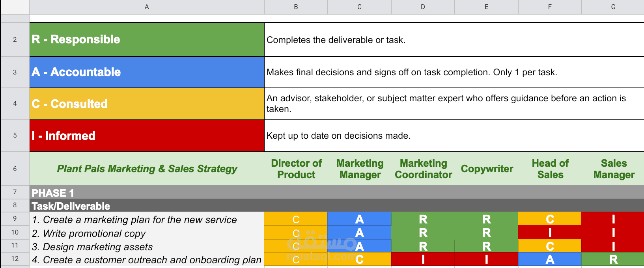Select 'Design marketing assets' task cell
This screenshot has width=644, height=268.
(147, 246)
